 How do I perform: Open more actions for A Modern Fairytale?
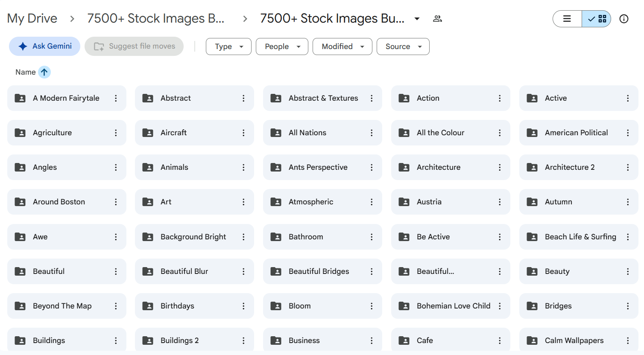tap(116, 98)
